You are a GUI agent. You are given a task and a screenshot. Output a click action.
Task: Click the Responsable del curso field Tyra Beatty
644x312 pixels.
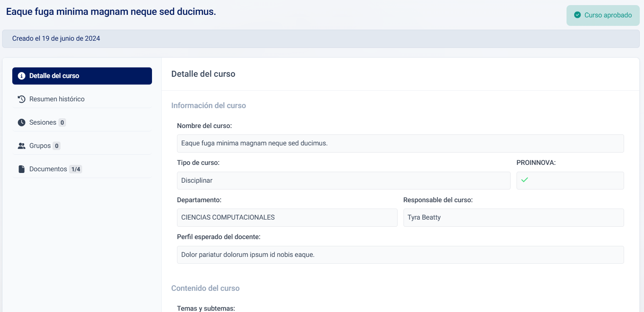click(x=513, y=217)
